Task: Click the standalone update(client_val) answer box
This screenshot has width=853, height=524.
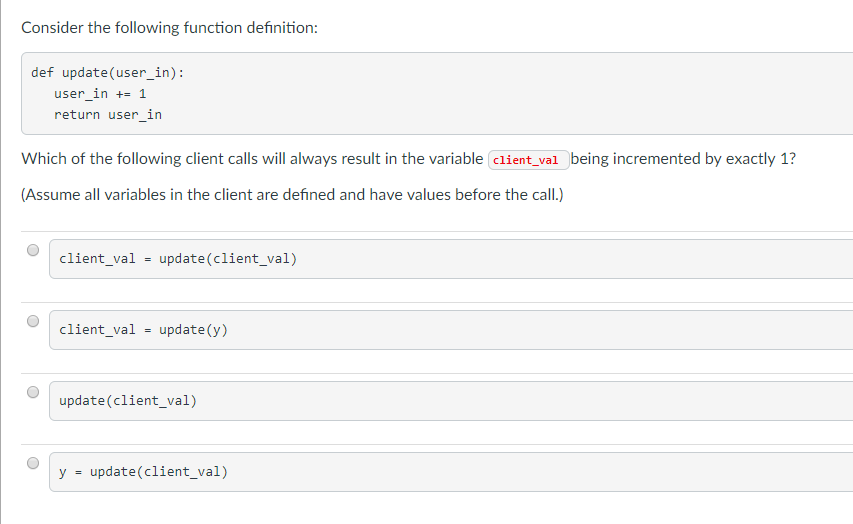Action: (x=450, y=401)
